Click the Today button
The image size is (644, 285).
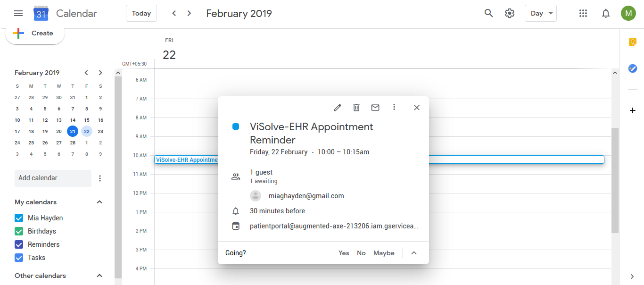(141, 13)
